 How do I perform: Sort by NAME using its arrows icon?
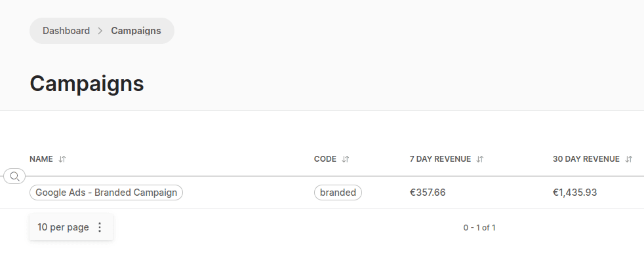pos(62,159)
